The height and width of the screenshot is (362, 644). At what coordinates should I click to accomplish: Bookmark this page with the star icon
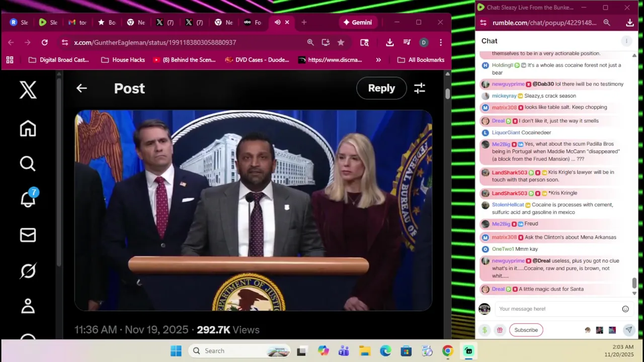(341, 43)
